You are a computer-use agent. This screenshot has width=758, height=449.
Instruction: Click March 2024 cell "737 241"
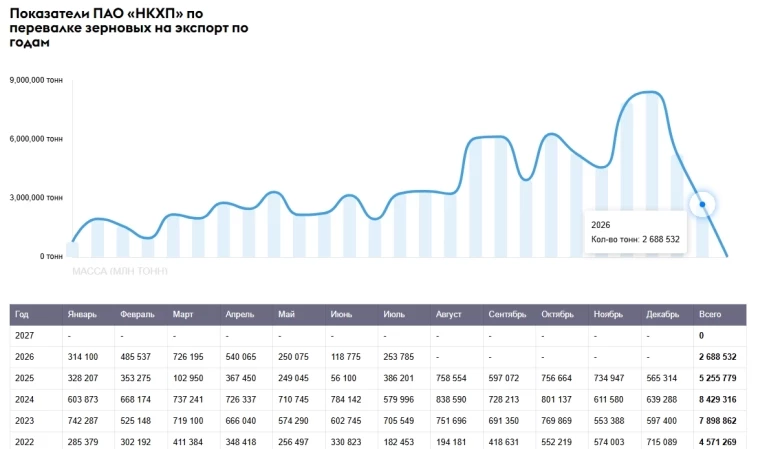tap(188, 399)
